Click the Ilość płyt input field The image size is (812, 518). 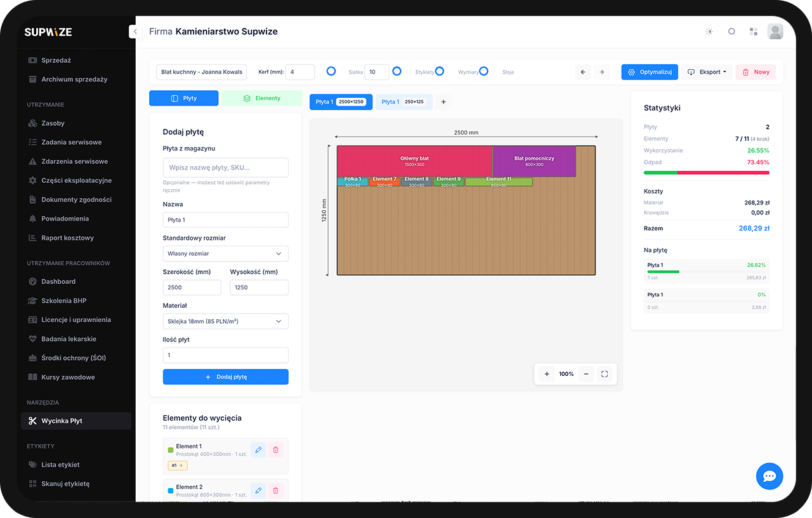pyautogui.click(x=225, y=355)
